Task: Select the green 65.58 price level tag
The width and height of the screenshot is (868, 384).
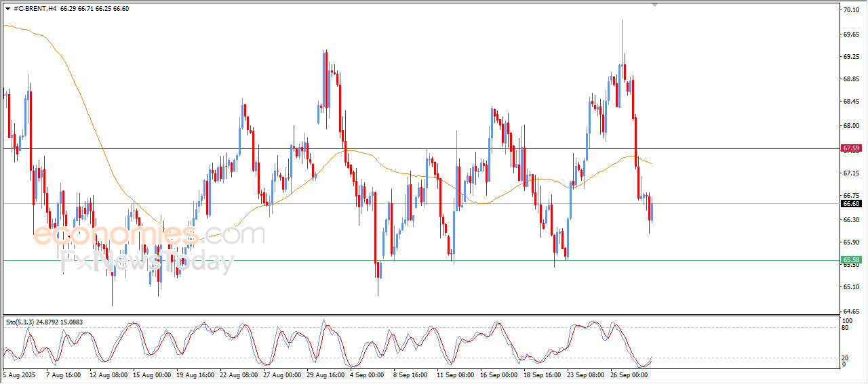Action: pos(851,259)
